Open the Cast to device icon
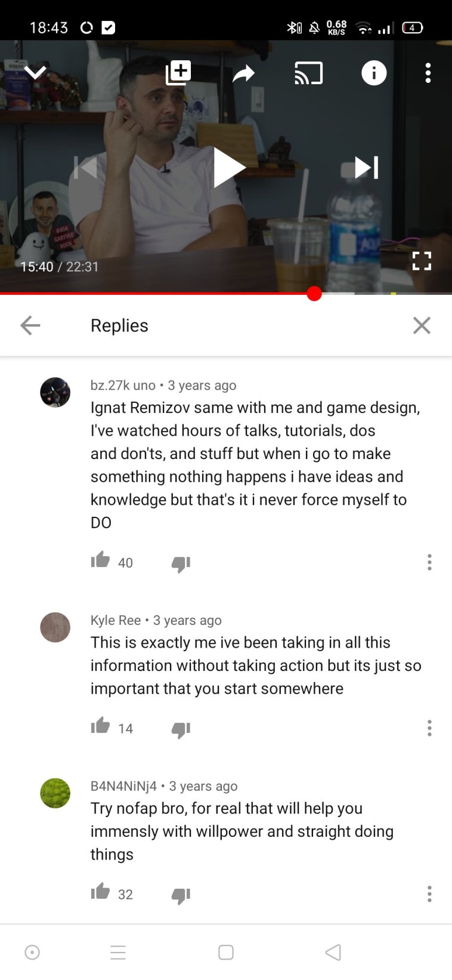 click(308, 73)
